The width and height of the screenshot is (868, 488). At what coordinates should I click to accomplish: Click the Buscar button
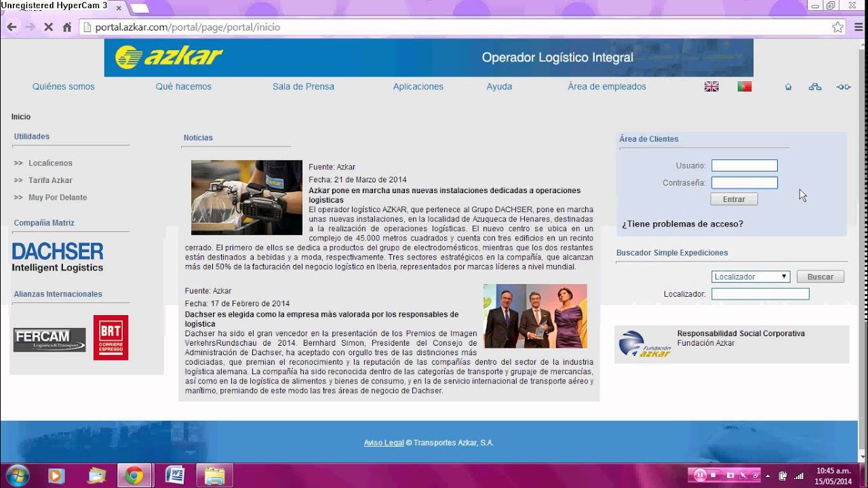pyautogui.click(x=821, y=277)
